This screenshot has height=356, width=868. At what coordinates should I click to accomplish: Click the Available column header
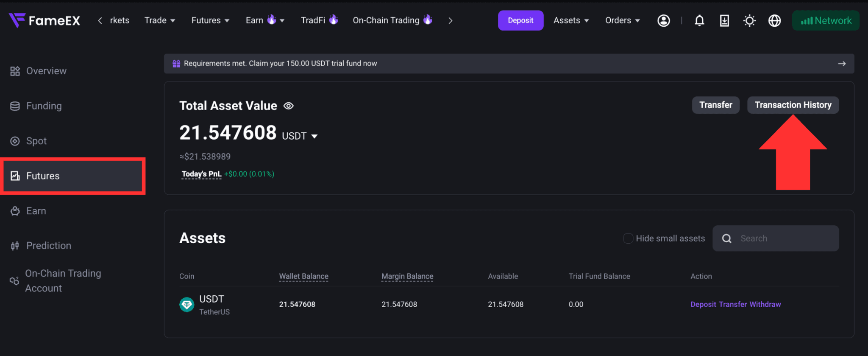click(x=503, y=277)
